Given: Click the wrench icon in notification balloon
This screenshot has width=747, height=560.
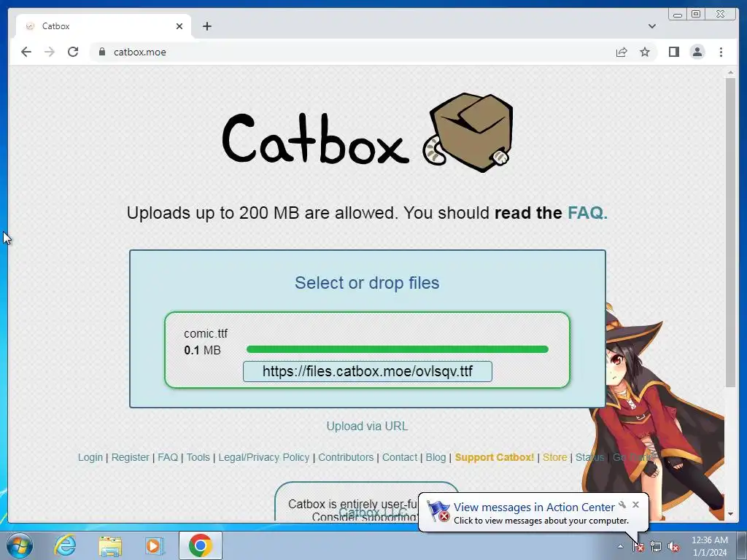Looking at the screenshot, I should [x=622, y=505].
